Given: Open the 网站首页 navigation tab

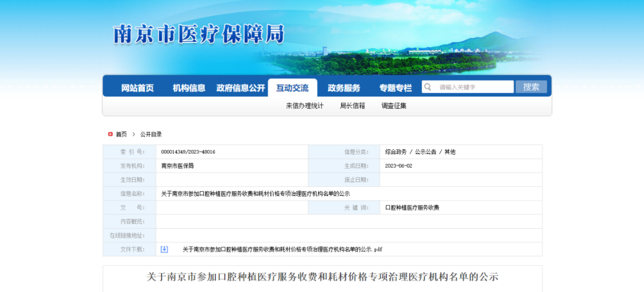Looking at the screenshot, I should (137, 88).
